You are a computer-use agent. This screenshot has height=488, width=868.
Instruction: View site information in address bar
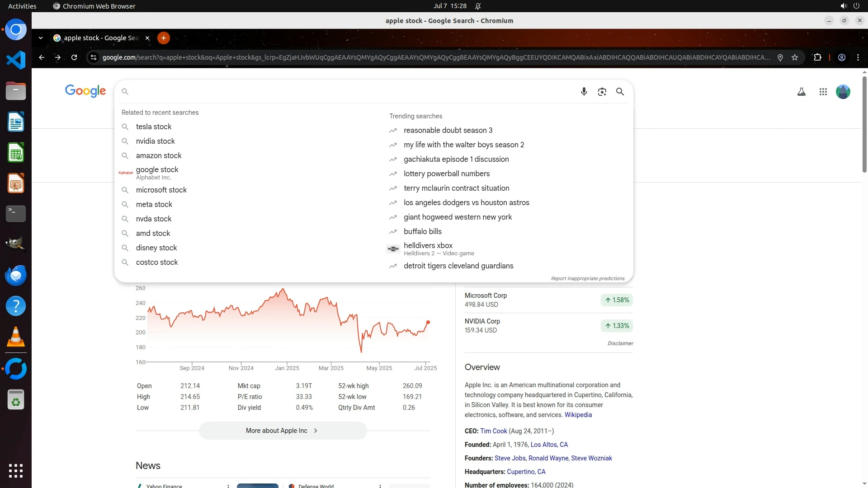93,57
